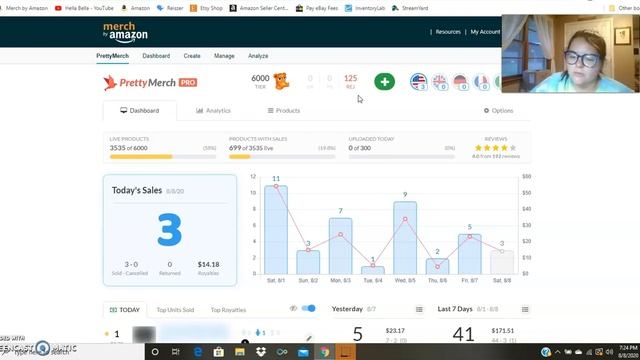Open the Pay eBay Fees bookmark
This screenshot has height=360, width=640.
click(317, 8)
